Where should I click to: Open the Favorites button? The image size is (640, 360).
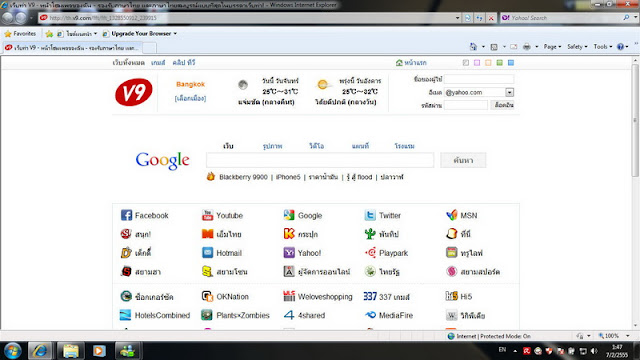20,33
